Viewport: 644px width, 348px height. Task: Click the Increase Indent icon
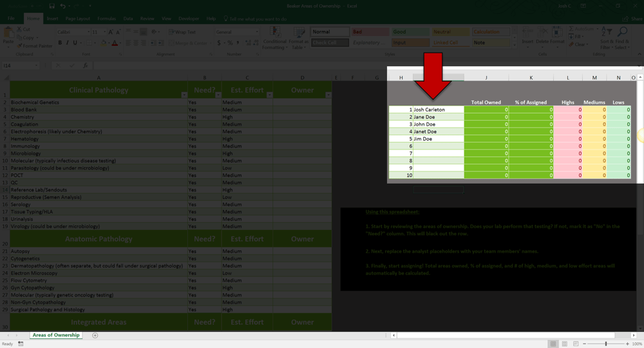click(x=160, y=43)
